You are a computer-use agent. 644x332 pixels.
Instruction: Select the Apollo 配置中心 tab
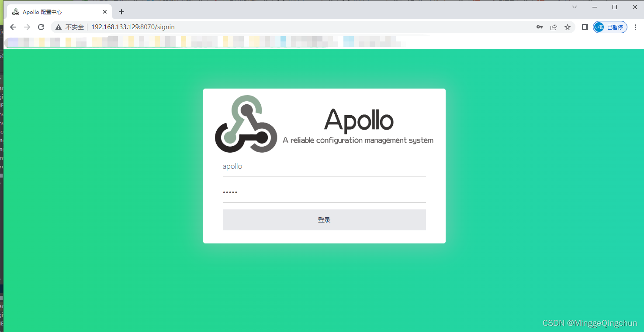coord(59,12)
